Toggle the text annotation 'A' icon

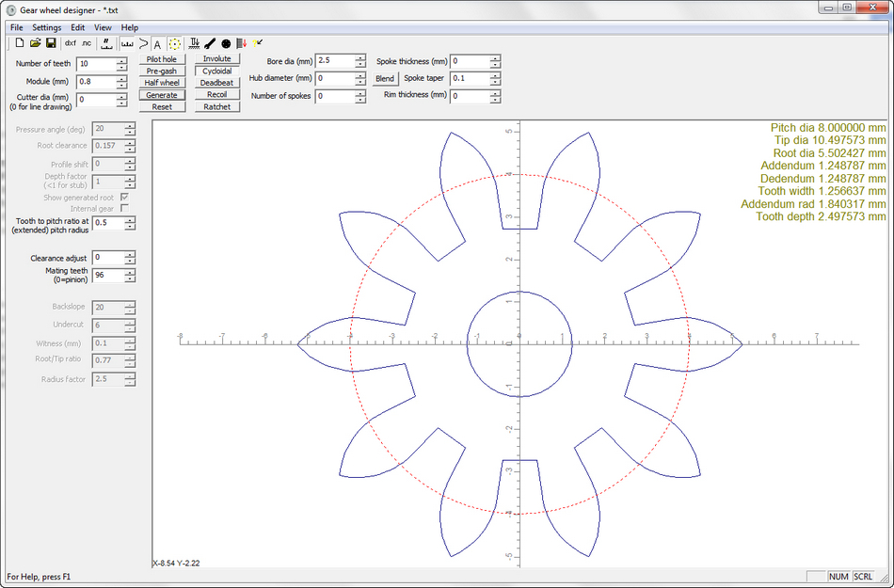point(157,43)
